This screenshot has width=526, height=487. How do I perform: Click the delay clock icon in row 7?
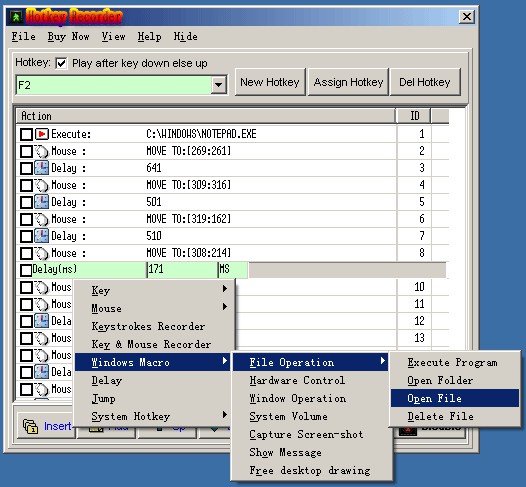pyautogui.click(x=42, y=236)
